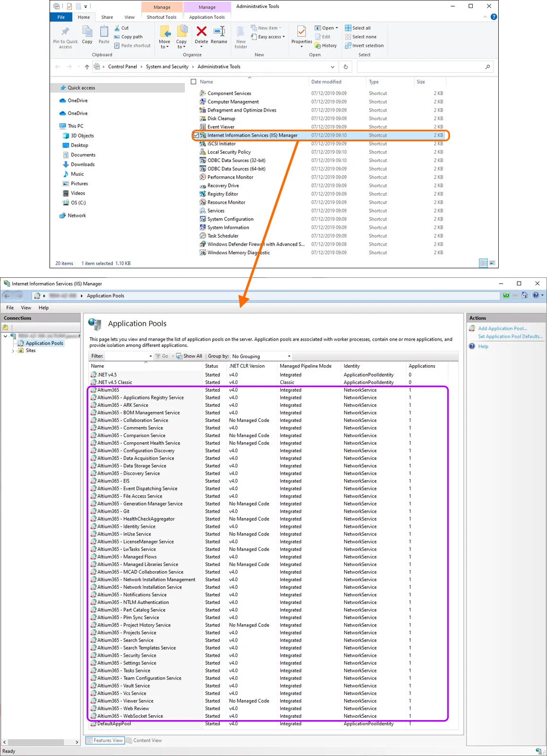Uncheck the Internet Information Services Manager checkbox
The width and height of the screenshot is (547, 756).
pyautogui.click(x=196, y=136)
